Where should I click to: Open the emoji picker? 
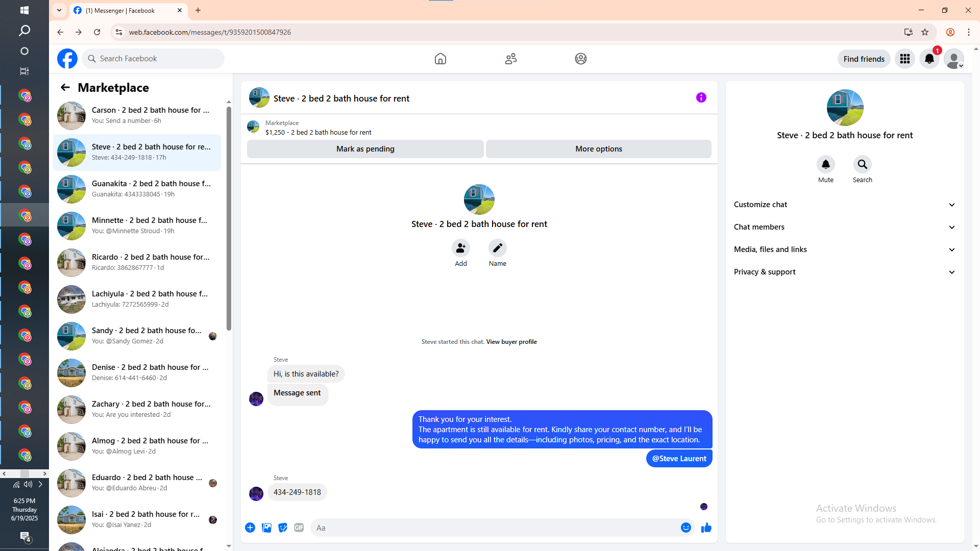pyautogui.click(x=686, y=528)
